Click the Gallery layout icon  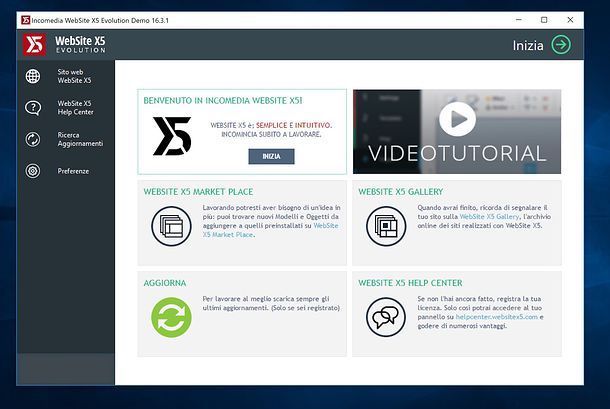(386, 226)
